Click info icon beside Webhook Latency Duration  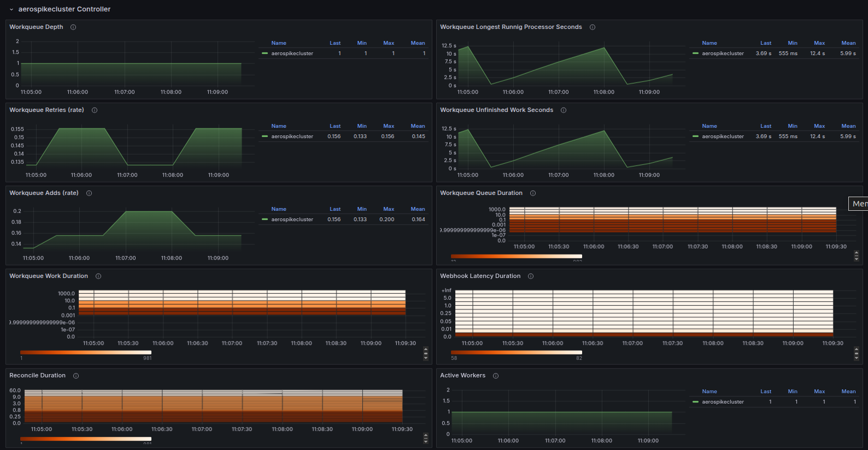[x=531, y=276]
